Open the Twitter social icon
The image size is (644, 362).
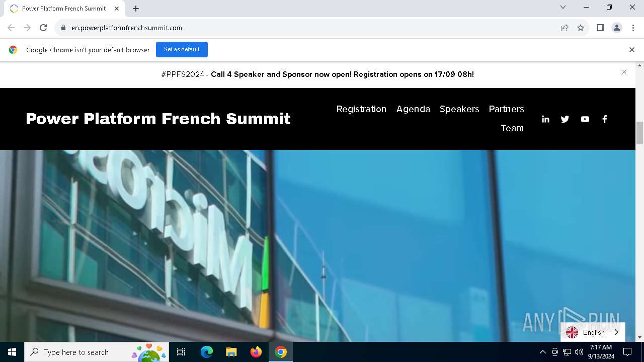[565, 119]
